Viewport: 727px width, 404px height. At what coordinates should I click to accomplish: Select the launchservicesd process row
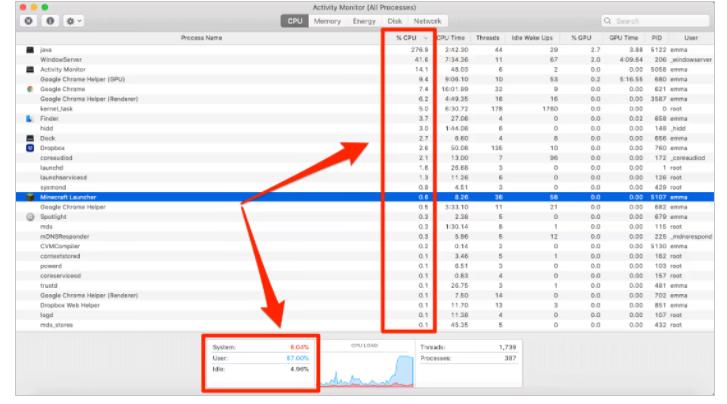365,178
